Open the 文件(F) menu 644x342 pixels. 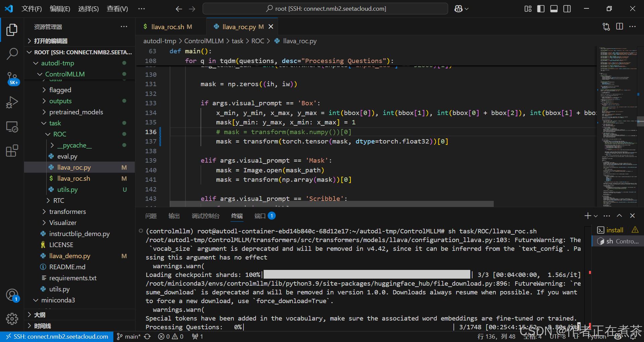32,9
